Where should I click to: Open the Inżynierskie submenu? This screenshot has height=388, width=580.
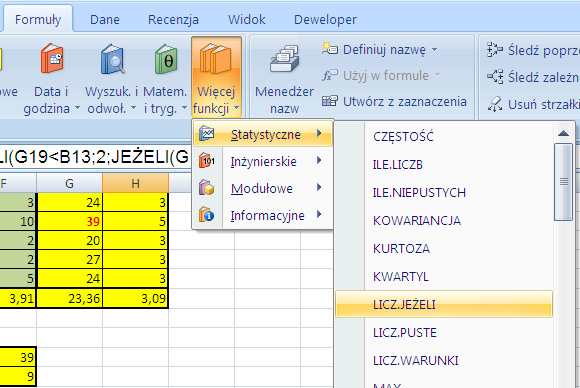[x=263, y=161]
